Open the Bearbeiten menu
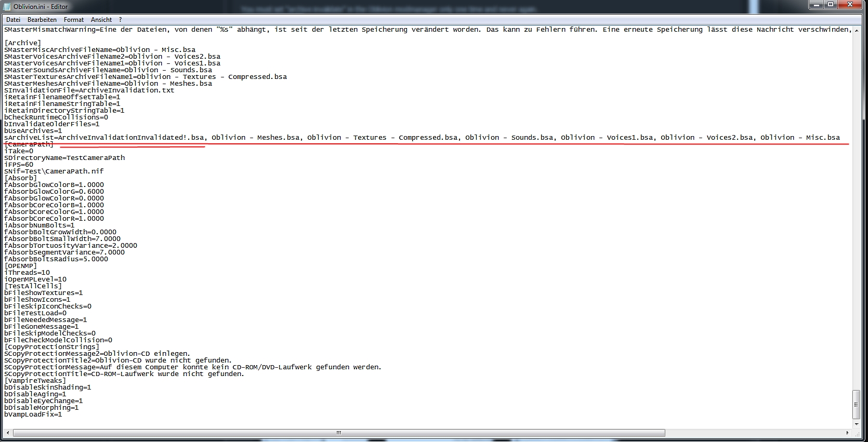The height and width of the screenshot is (442, 868). click(42, 20)
